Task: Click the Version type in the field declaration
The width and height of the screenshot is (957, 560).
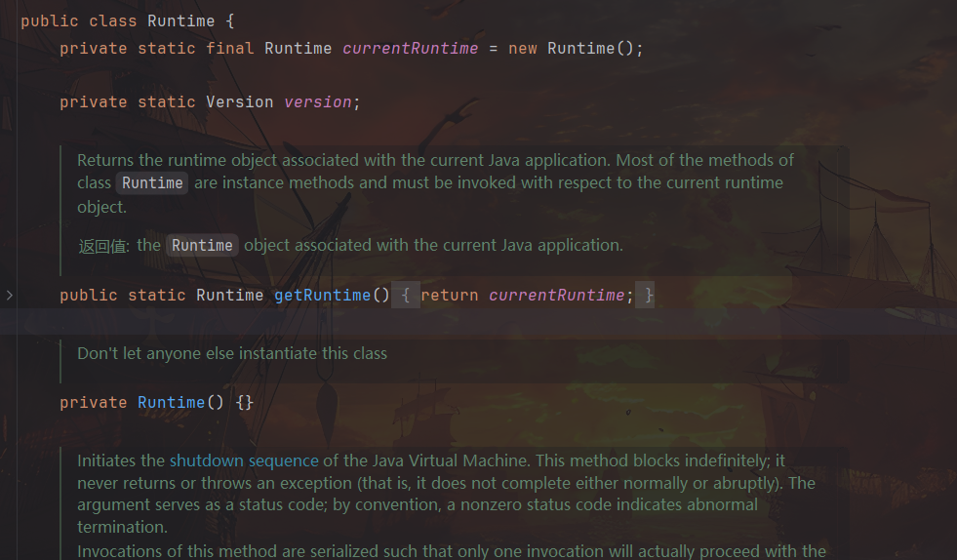Action: click(x=239, y=101)
